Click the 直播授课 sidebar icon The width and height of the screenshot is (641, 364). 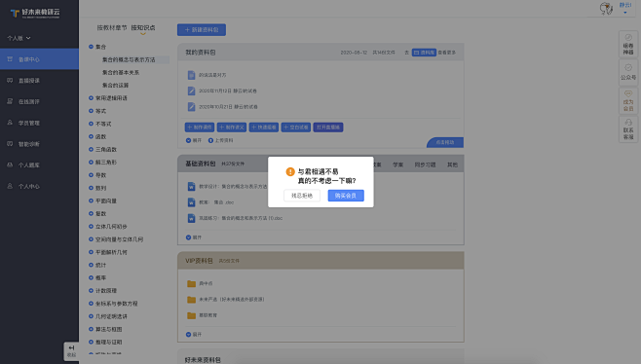tap(10, 81)
